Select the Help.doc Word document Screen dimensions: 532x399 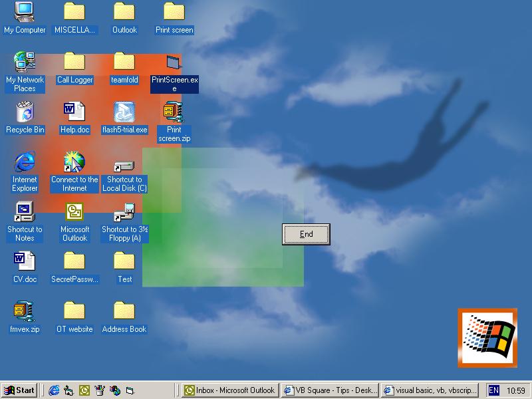click(x=74, y=112)
